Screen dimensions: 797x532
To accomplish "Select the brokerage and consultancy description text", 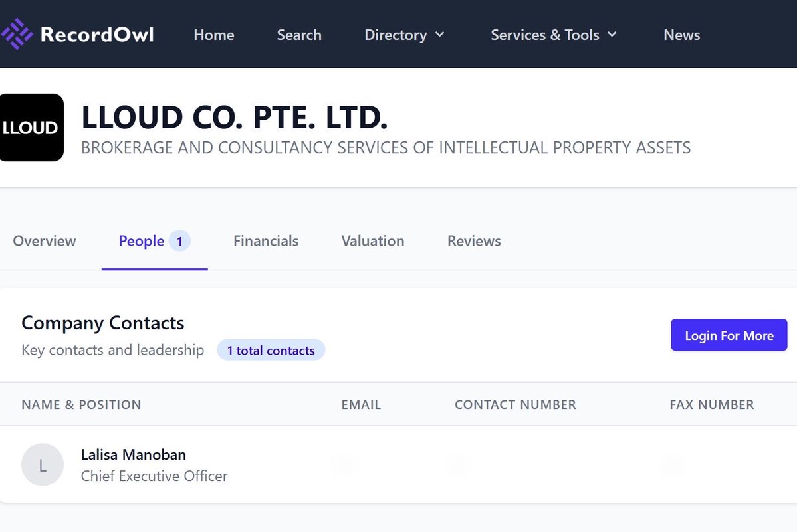I will tap(386, 147).
